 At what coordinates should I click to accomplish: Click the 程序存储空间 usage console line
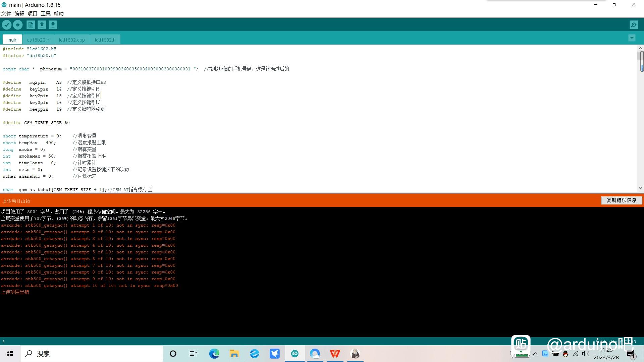(83, 212)
